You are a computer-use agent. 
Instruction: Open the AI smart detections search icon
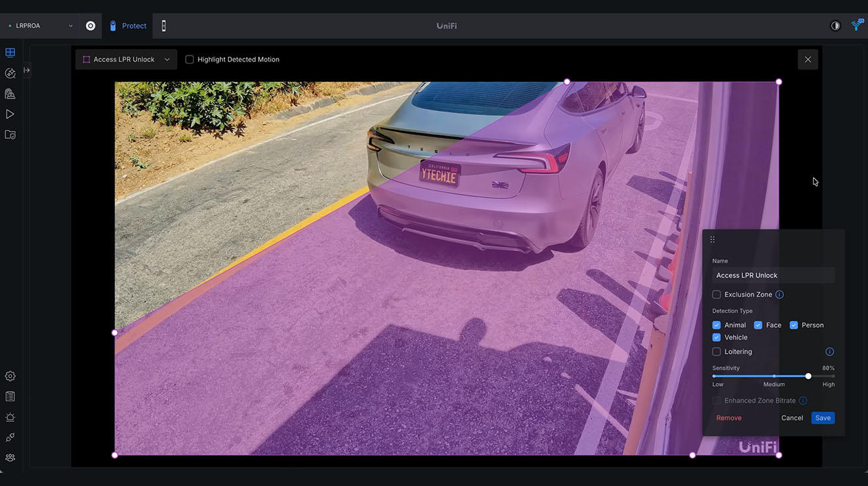[10, 73]
